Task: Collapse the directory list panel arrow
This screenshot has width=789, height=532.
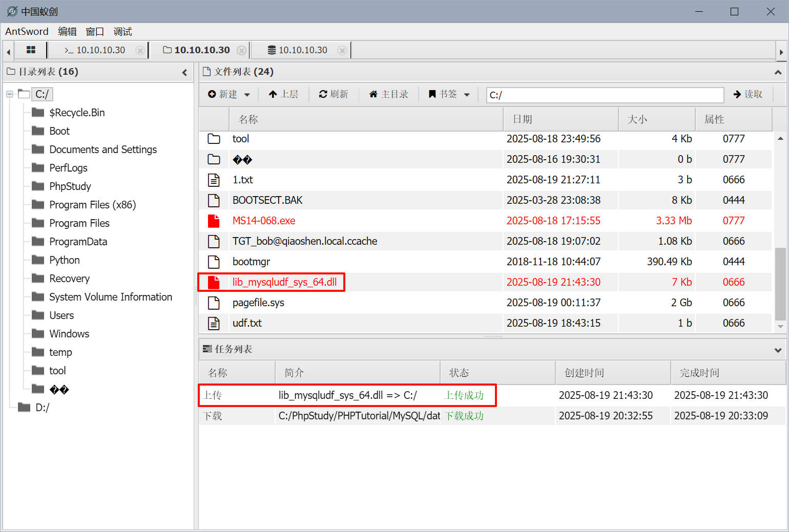Action: click(x=184, y=72)
